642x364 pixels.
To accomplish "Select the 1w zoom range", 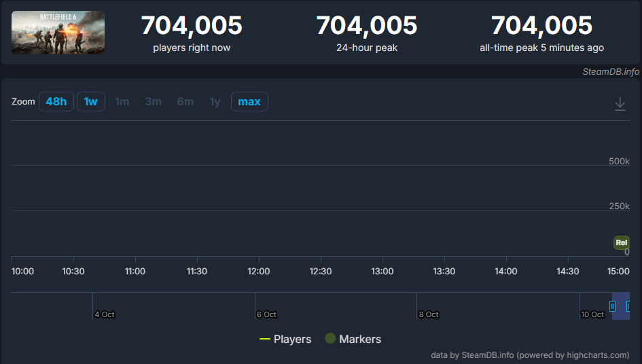I will click(90, 102).
